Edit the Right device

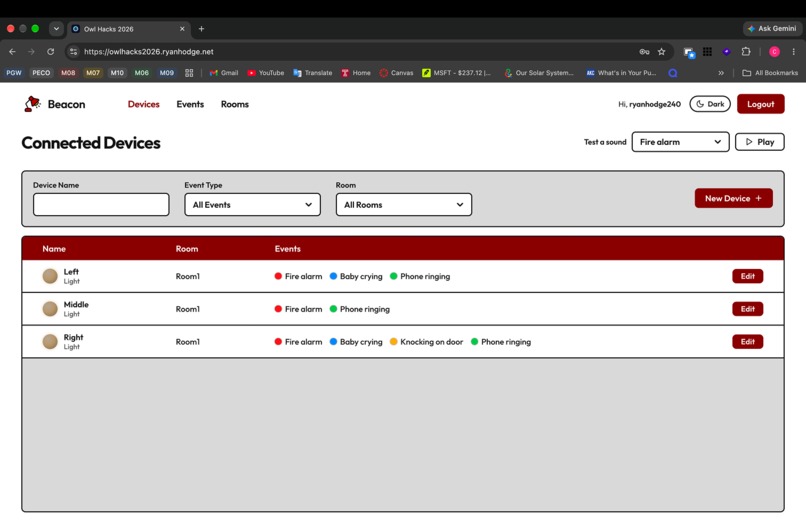(x=747, y=341)
